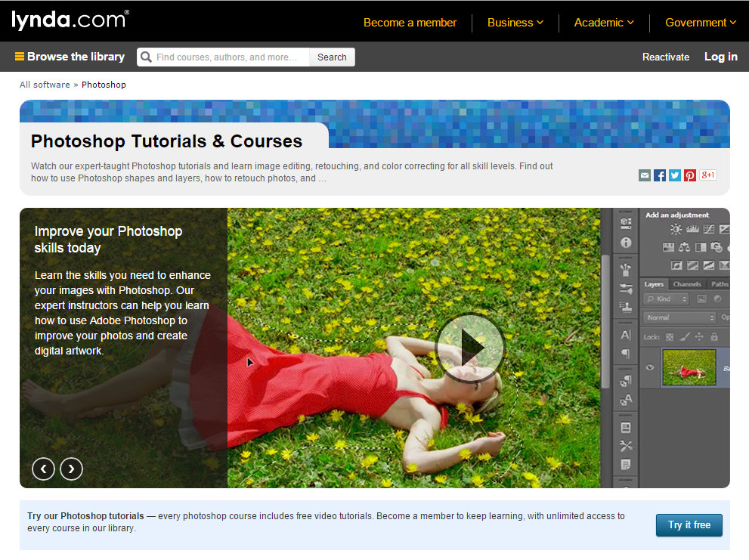Click the Reactivate link
The height and width of the screenshot is (560, 749).
665,57
